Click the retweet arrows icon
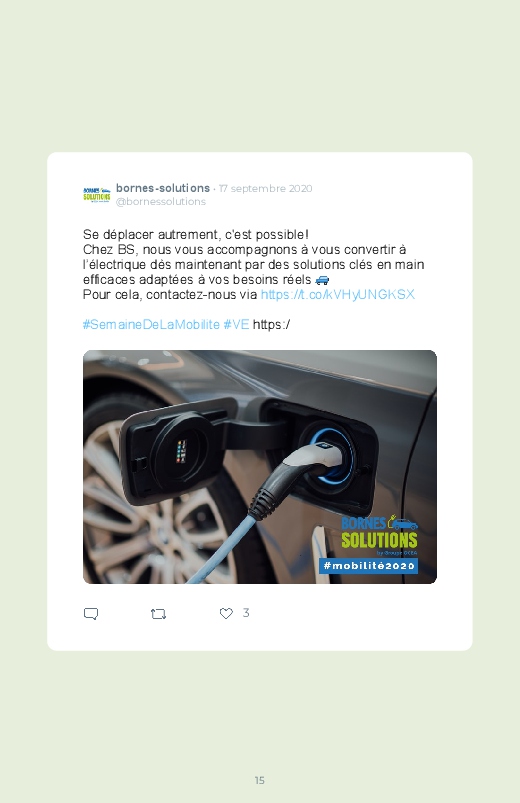Screen dimensions: 520x803 click(x=158, y=614)
